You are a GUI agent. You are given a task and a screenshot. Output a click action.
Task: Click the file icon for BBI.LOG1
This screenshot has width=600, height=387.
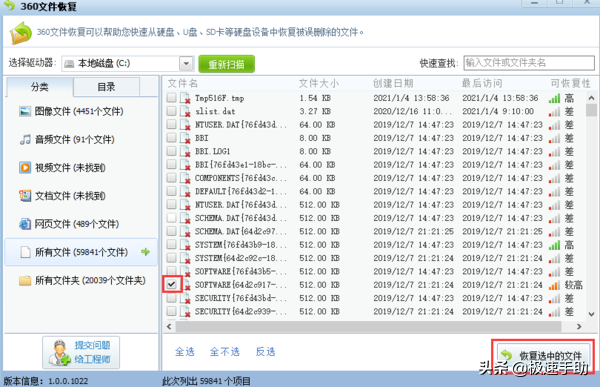[x=185, y=152]
